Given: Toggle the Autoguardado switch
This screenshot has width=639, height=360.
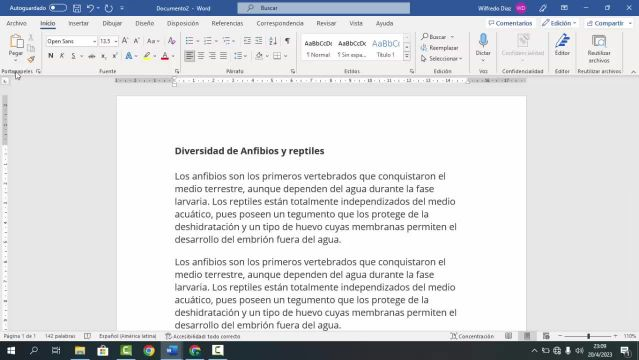Looking at the screenshot, I should coord(57,8).
